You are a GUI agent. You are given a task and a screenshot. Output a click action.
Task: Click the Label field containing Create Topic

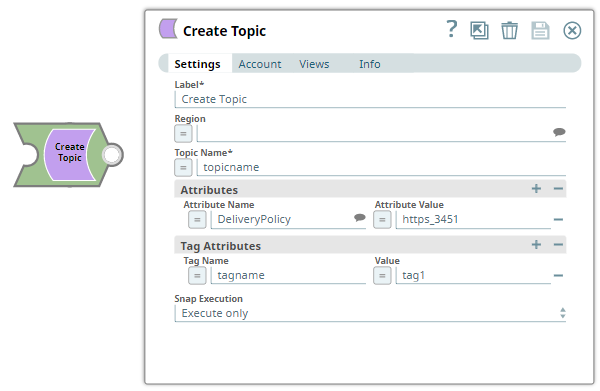(370, 99)
